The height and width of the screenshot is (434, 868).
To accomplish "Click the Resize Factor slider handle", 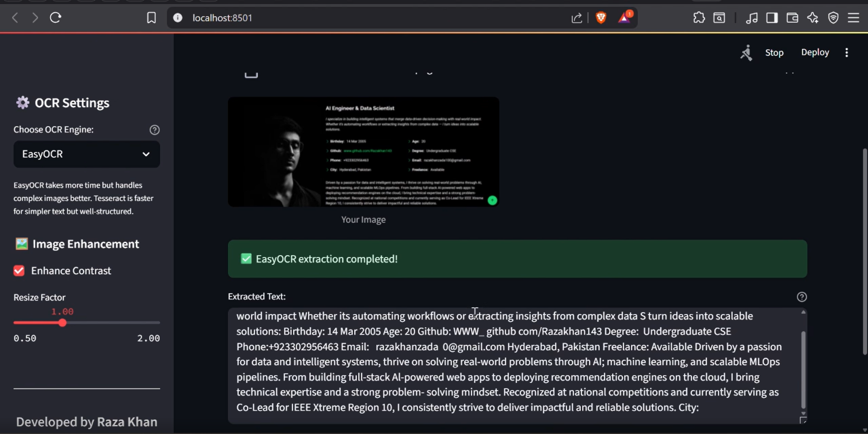I will pos(62,323).
